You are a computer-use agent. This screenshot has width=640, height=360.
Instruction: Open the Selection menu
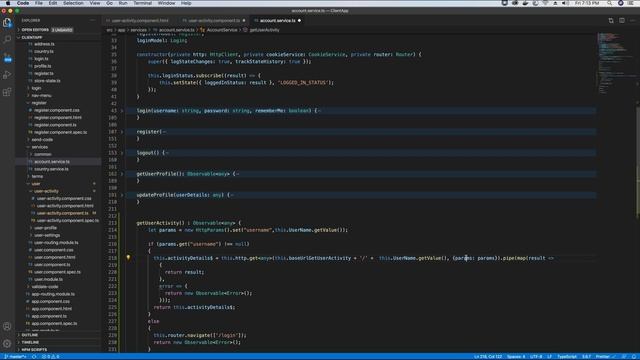[73, 3]
